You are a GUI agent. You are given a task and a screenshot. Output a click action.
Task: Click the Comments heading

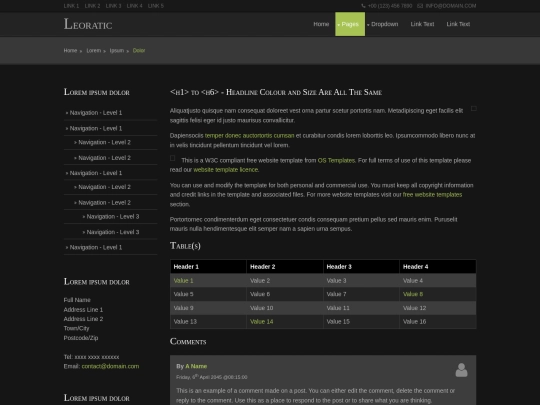click(x=188, y=341)
